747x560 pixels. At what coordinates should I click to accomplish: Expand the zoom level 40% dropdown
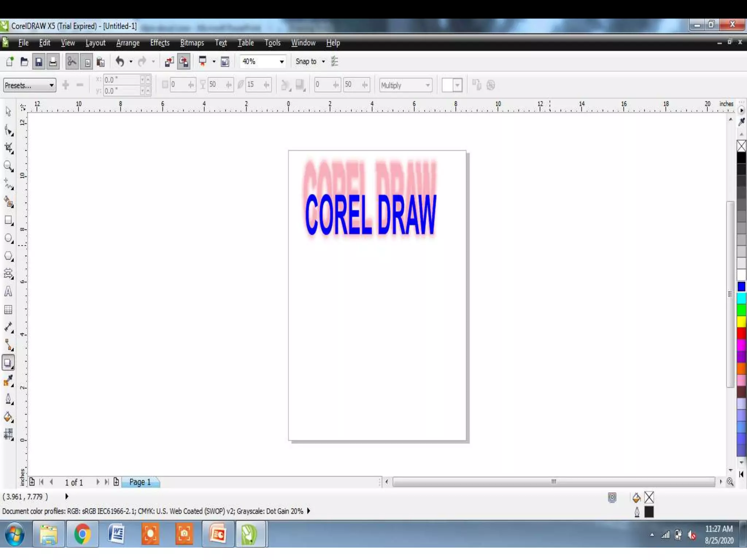(282, 62)
